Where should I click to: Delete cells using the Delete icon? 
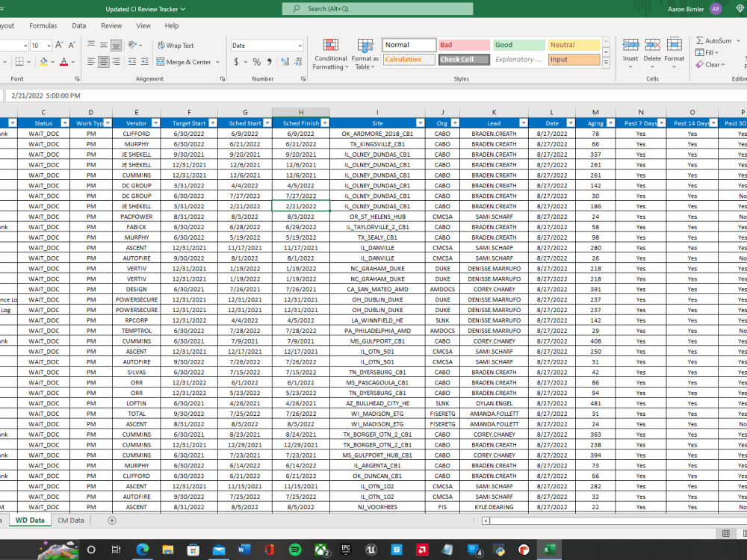652,46
